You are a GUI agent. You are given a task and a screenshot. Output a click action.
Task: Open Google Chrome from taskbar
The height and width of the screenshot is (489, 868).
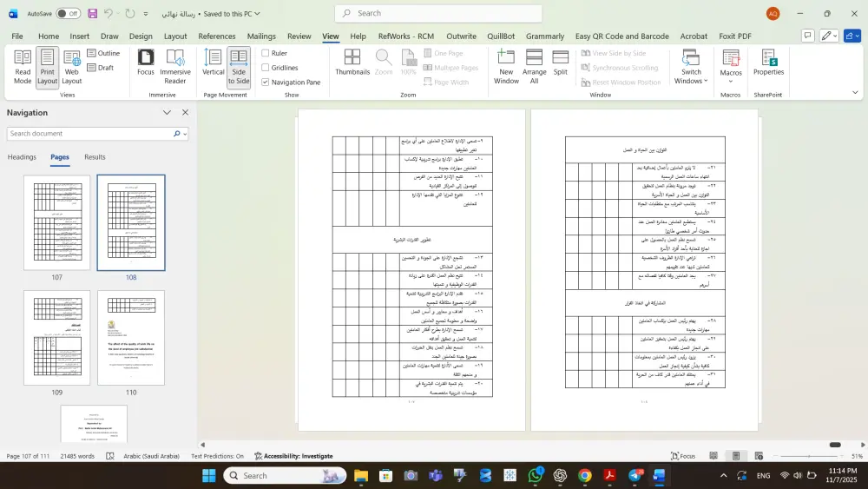584,475
